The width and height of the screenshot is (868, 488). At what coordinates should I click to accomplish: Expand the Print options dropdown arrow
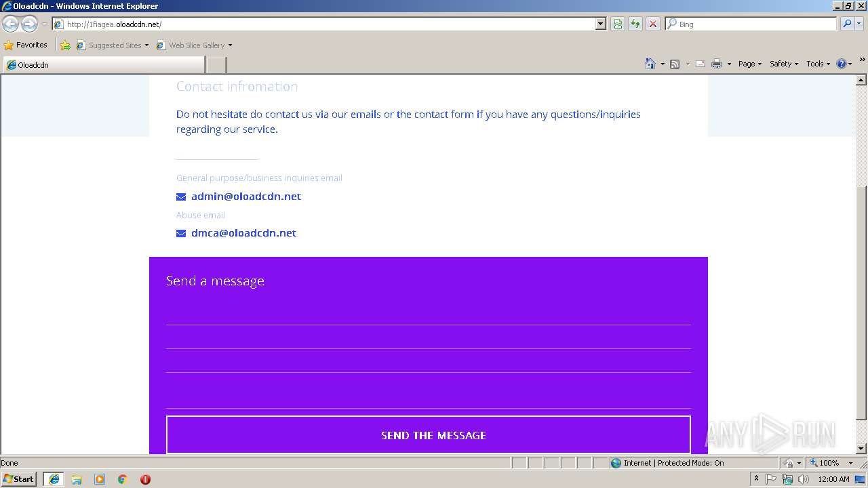point(729,64)
